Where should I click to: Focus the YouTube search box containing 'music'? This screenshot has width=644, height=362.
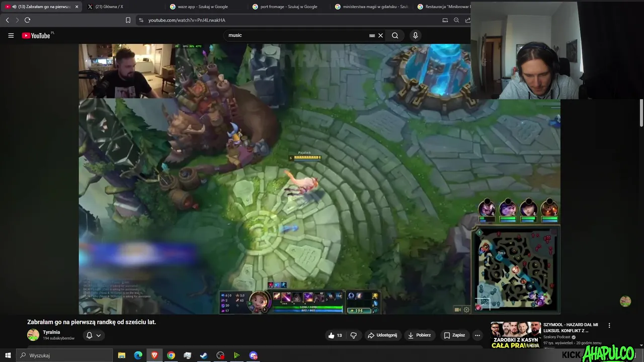pyautogui.click(x=297, y=35)
